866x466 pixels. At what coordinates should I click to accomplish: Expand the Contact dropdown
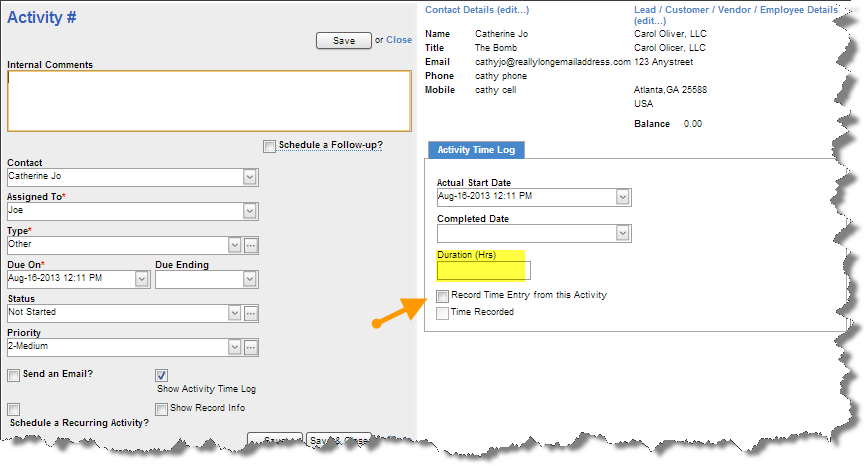250,177
